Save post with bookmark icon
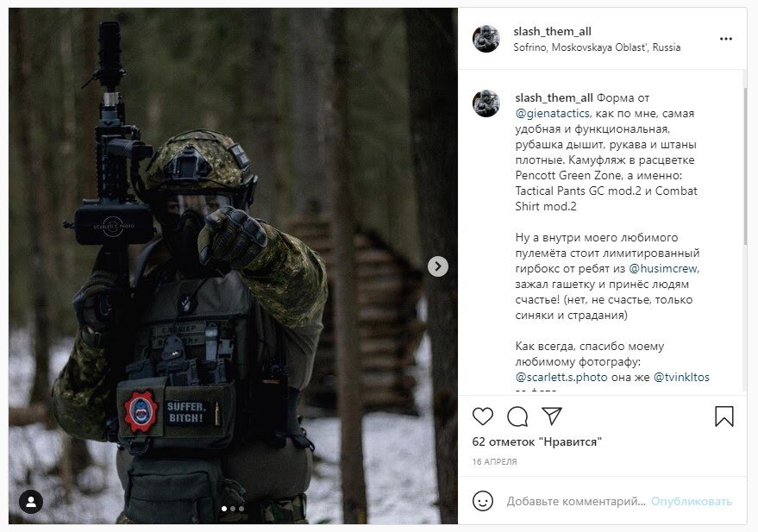The image size is (758, 532). coord(724,416)
